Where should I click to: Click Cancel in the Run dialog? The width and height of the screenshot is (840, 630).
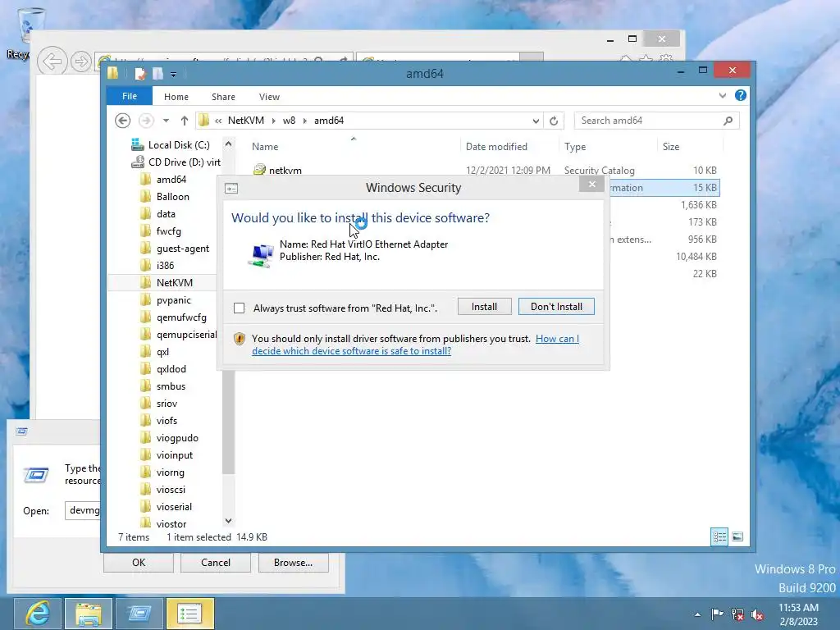(x=216, y=563)
